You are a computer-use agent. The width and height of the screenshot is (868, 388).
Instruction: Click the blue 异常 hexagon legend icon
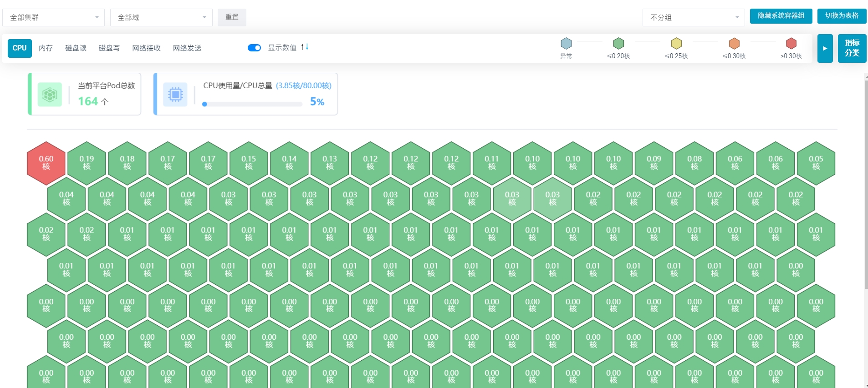566,44
